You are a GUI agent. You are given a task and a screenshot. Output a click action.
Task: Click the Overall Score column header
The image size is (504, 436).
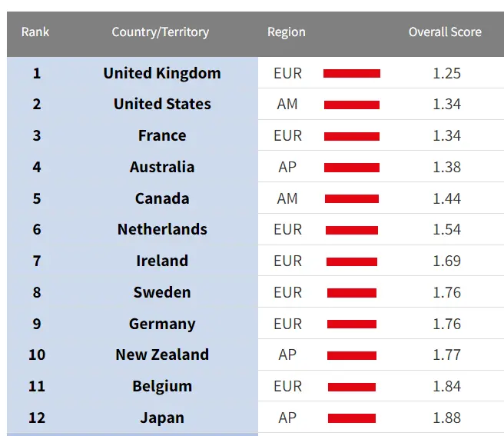(x=445, y=32)
